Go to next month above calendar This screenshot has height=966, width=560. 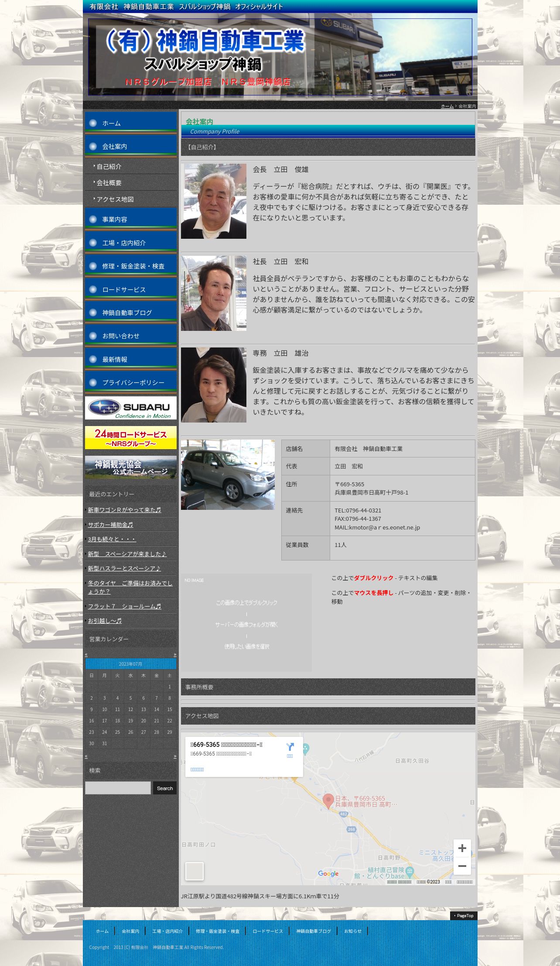pyautogui.click(x=175, y=654)
